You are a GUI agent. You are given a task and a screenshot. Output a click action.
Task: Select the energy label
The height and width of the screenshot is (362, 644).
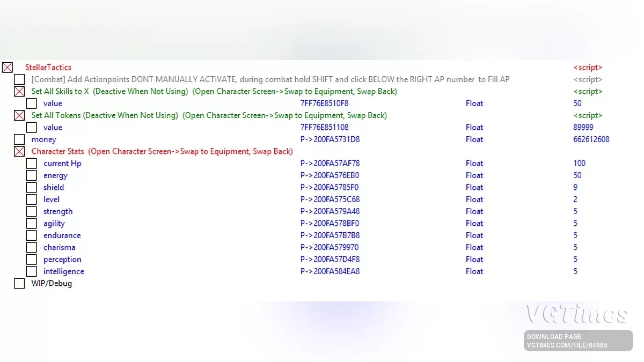(x=56, y=175)
